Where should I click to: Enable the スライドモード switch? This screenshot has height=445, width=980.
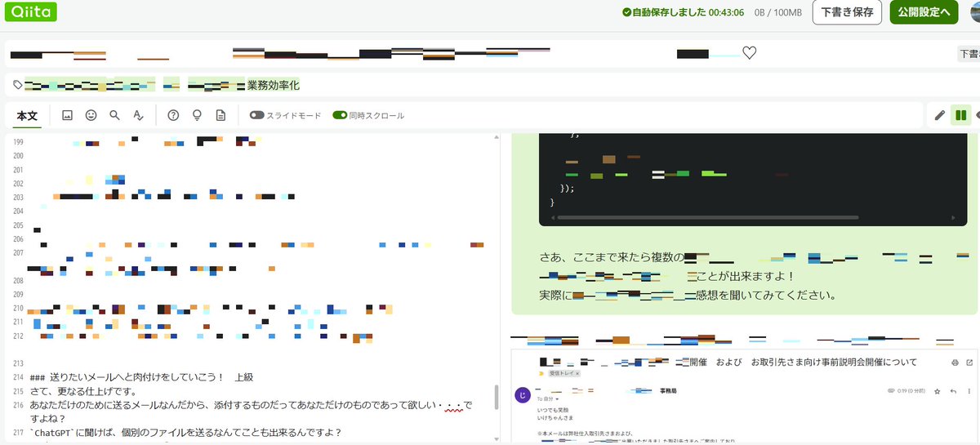point(256,116)
